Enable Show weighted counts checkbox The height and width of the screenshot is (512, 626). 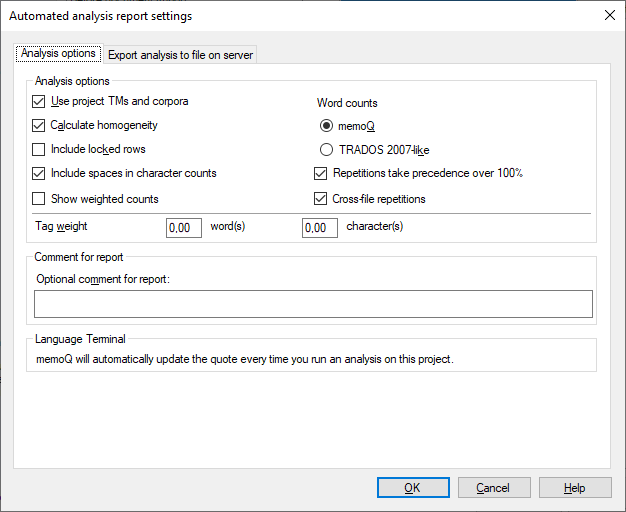[39, 199]
